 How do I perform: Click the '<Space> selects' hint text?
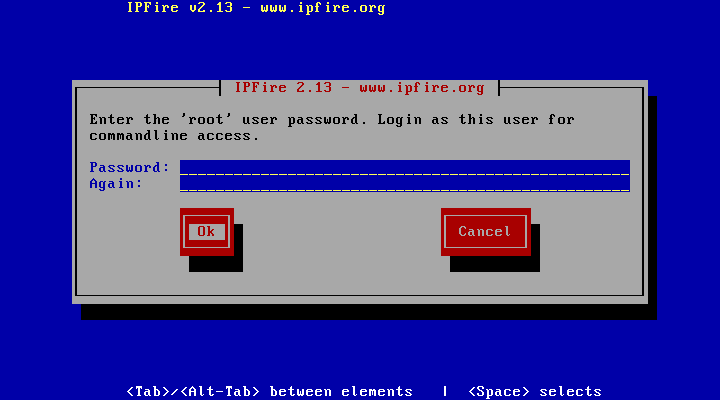[x=534, y=391]
